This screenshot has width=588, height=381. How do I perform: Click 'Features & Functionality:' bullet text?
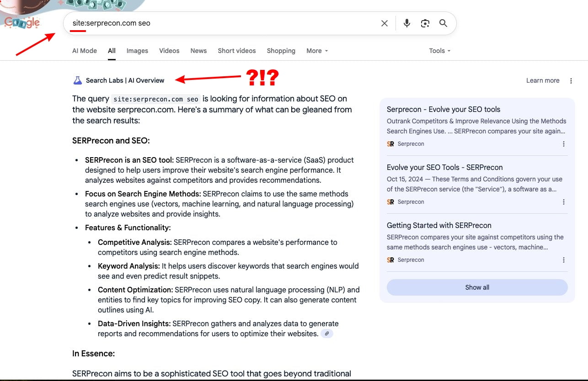pyautogui.click(x=128, y=228)
